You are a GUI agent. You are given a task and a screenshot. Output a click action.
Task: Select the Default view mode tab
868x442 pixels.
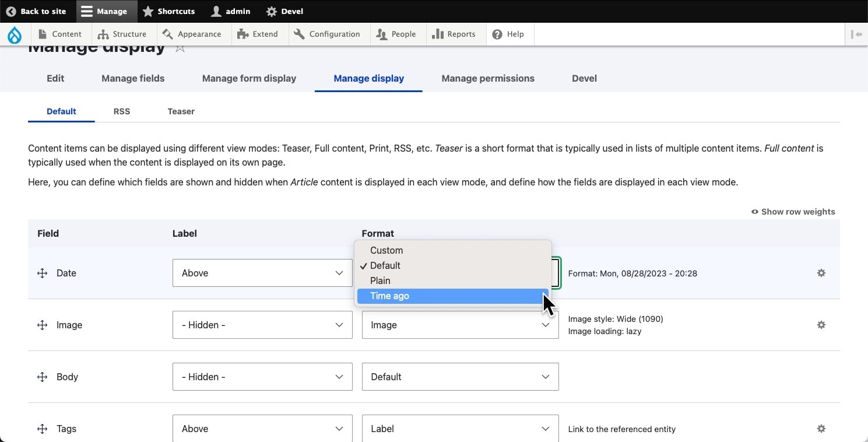[61, 111]
